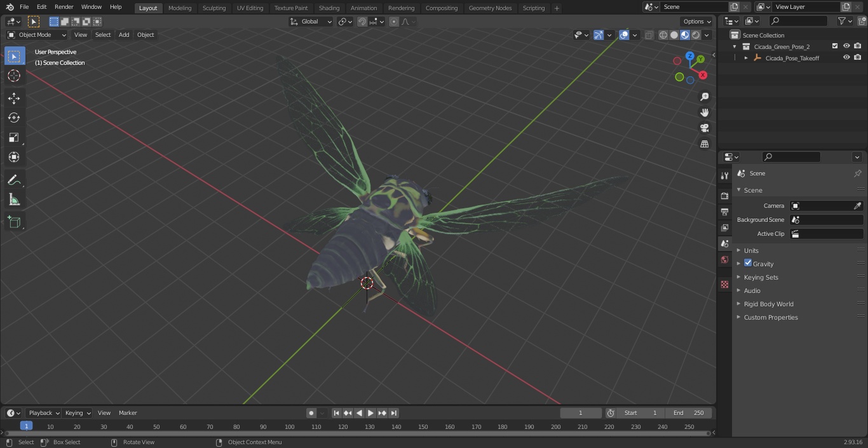Toggle auto keying record button
This screenshot has height=448, width=868.
(x=311, y=413)
